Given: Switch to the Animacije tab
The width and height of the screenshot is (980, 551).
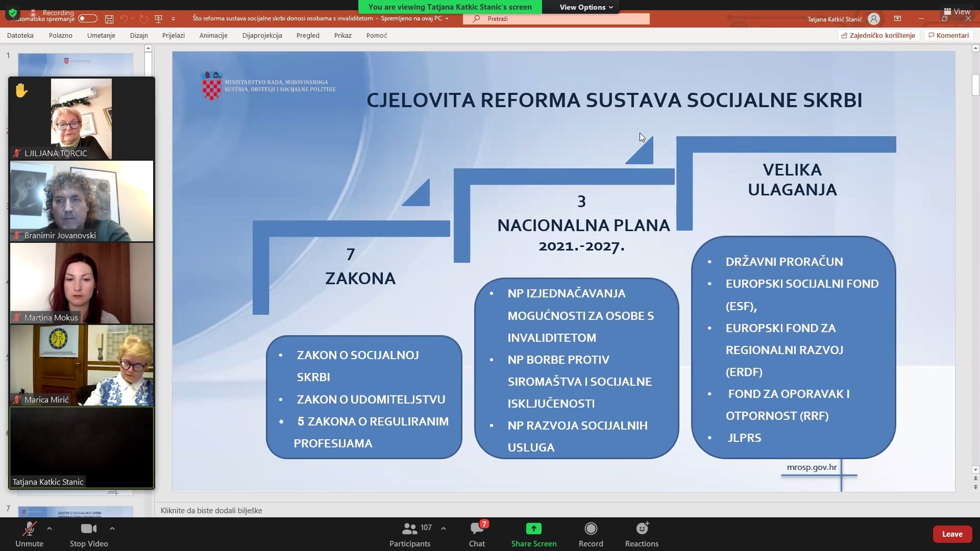Looking at the screenshot, I should (x=213, y=35).
